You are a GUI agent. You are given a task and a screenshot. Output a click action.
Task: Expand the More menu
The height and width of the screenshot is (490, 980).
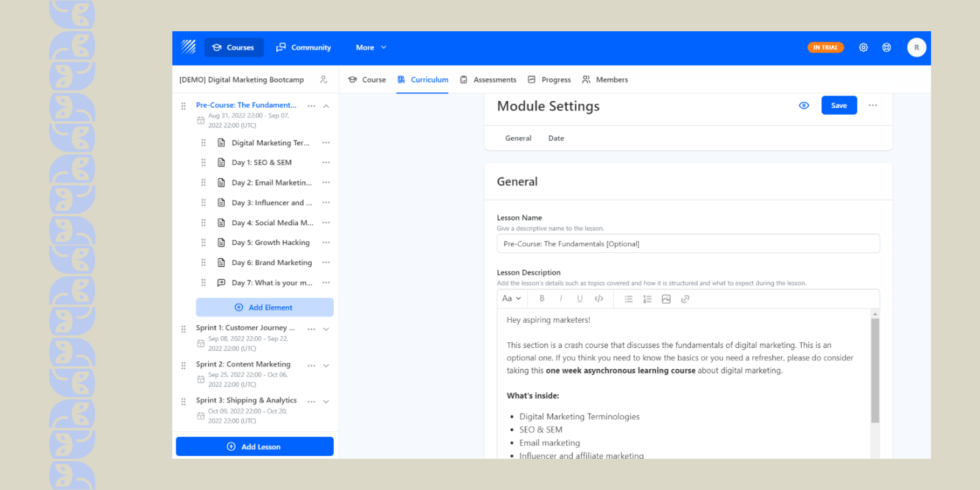(371, 47)
